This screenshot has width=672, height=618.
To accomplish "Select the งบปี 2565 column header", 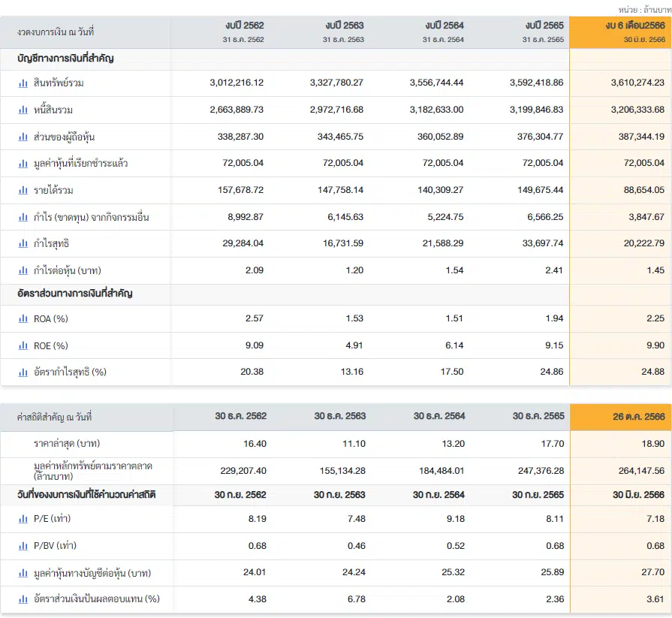I will click(x=544, y=32).
